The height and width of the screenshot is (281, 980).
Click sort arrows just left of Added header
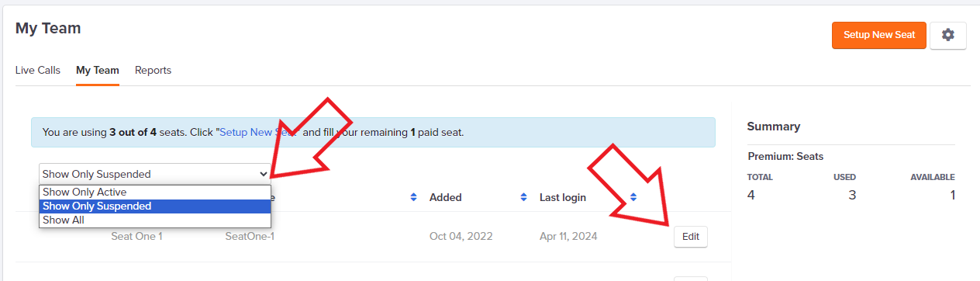(x=413, y=197)
